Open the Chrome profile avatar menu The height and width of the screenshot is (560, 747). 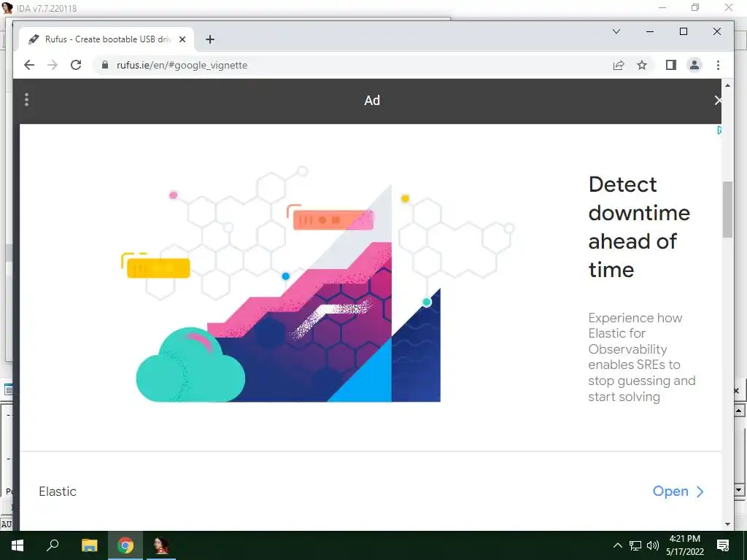694,65
